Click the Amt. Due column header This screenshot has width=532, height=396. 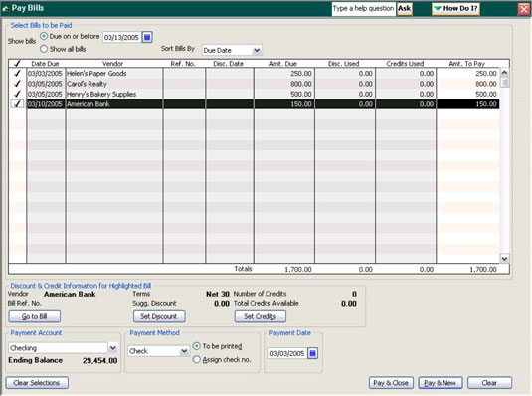[283, 63]
